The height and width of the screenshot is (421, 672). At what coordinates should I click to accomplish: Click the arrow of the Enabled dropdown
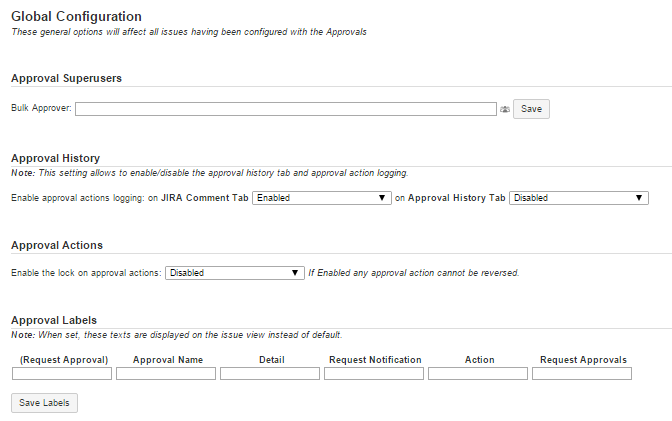(382, 198)
